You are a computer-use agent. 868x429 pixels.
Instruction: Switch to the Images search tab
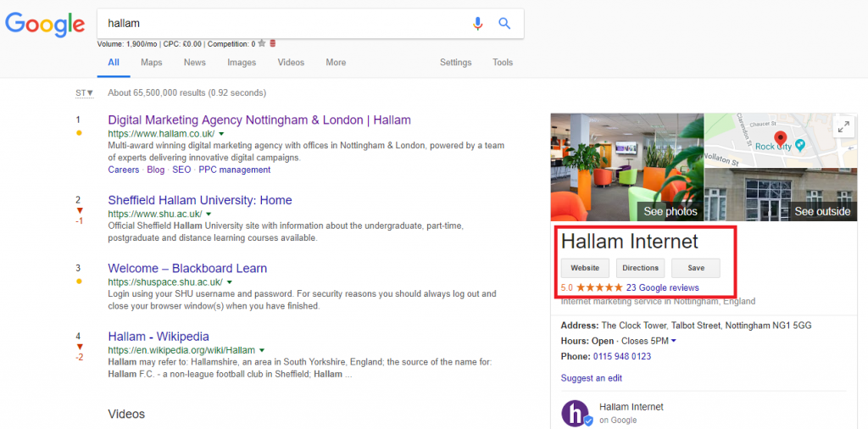[242, 63]
